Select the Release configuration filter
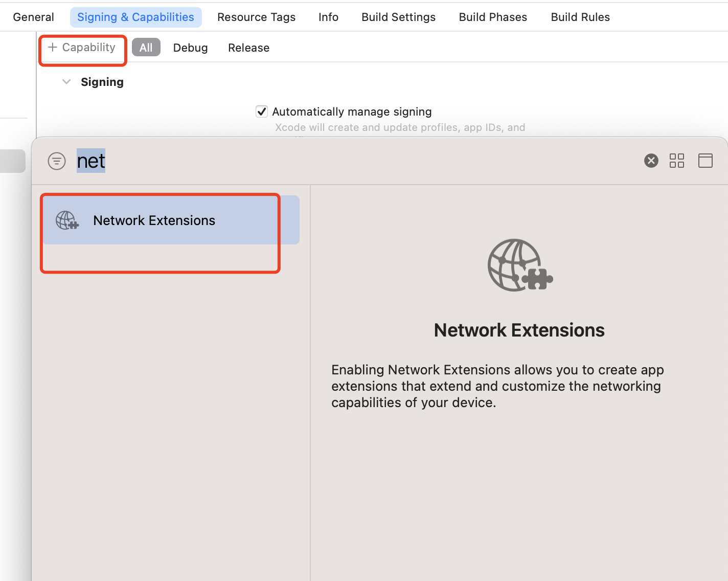The width and height of the screenshot is (728, 581). [248, 48]
